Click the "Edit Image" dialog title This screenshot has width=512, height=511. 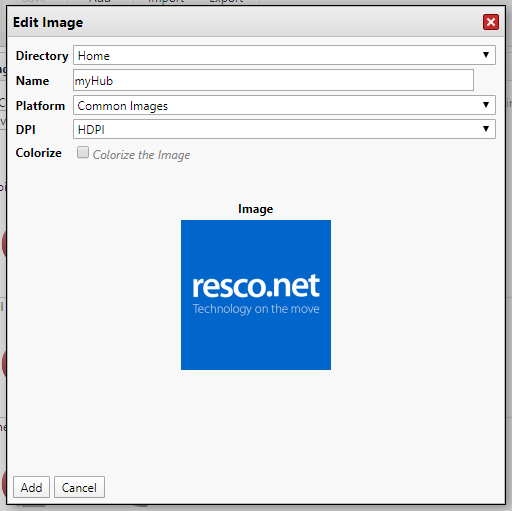click(48, 22)
